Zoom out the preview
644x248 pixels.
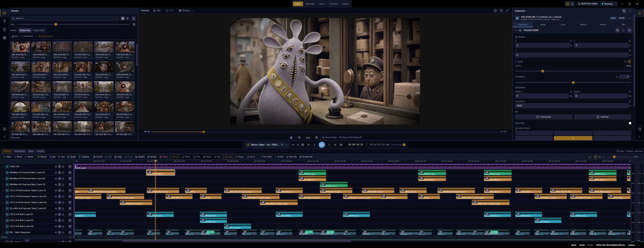(x=299, y=137)
